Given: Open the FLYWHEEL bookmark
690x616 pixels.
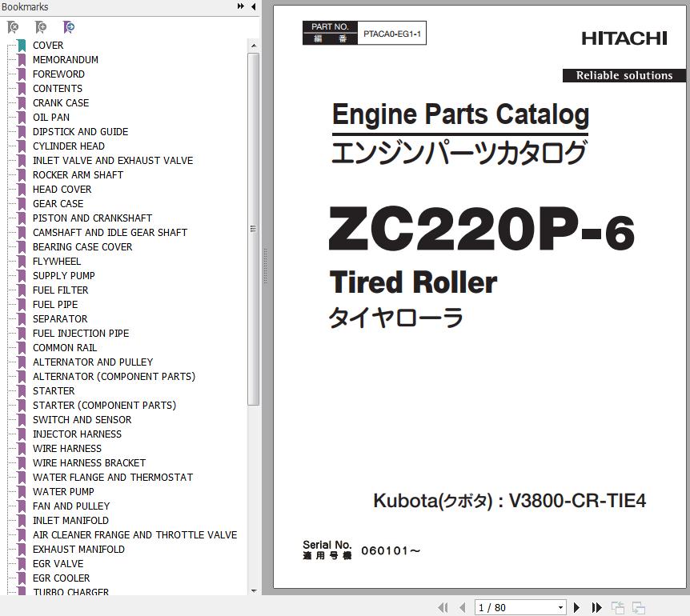Looking at the screenshot, I should [x=57, y=261].
